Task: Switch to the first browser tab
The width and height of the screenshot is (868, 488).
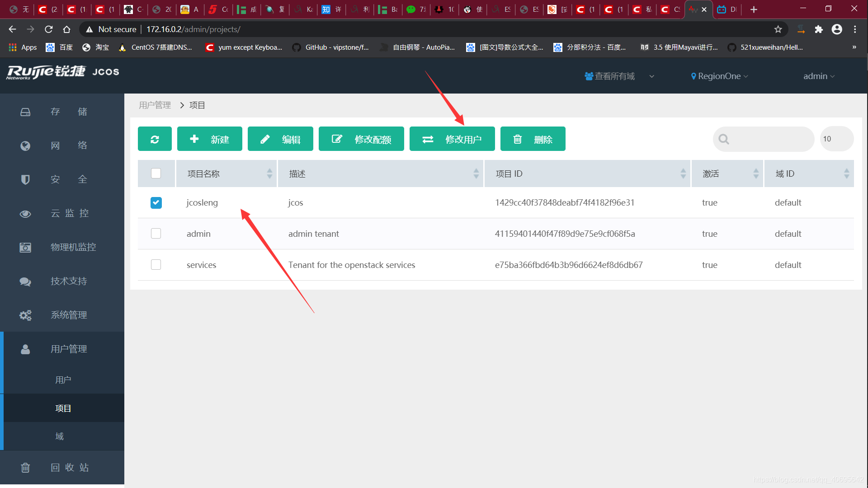Action: pyautogui.click(x=20, y=9)
